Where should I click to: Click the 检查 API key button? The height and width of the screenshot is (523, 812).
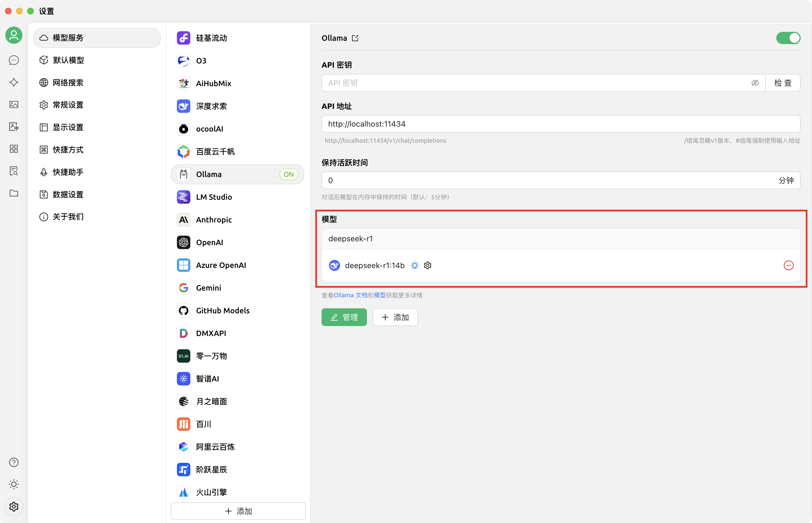click(x=783, y=83)
